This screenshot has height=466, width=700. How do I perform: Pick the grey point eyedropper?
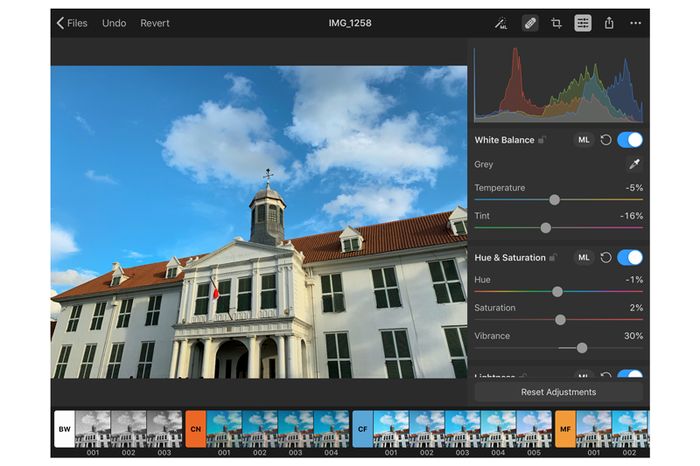(634, 164)
